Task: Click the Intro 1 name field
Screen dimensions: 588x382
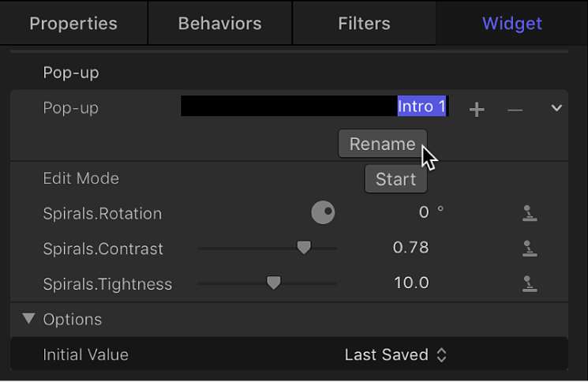Action: pyautogui.click(x=316, y=107)
